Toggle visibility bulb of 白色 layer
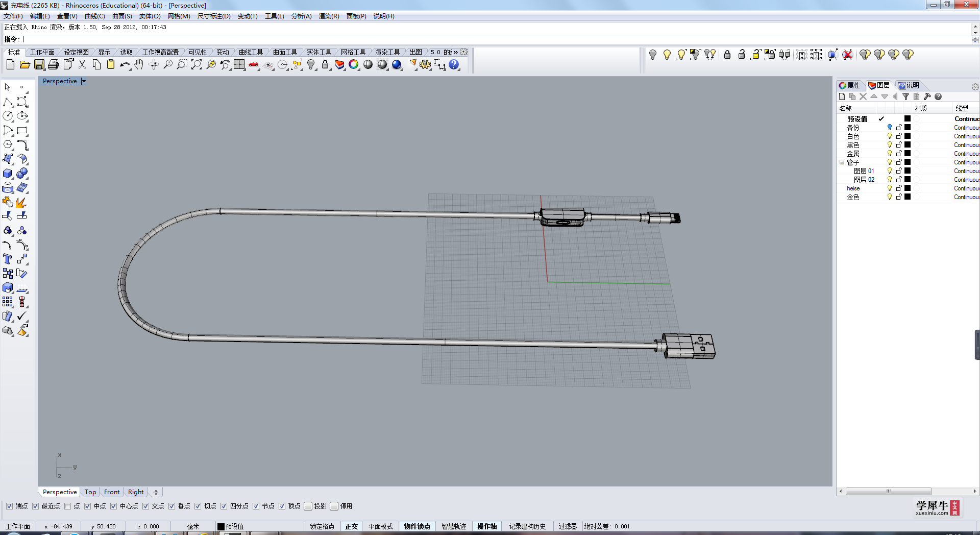Image resolution: width=980 pixels, height=535 pixels. 890,136
